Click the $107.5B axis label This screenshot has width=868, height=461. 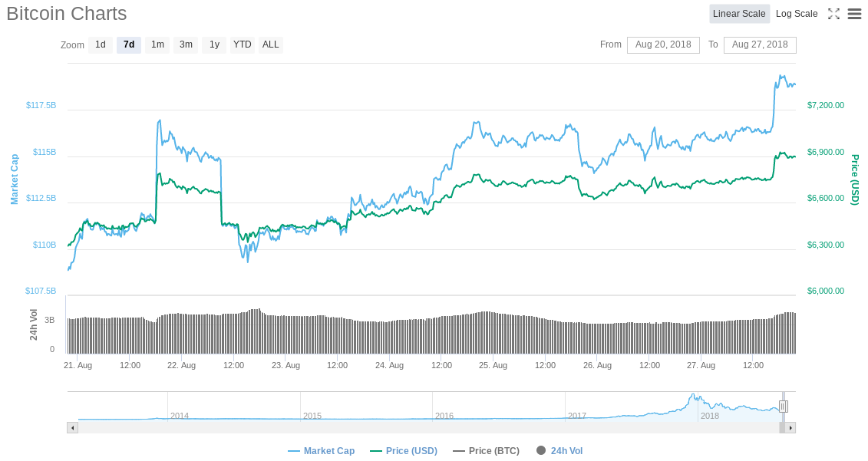click(41, 291)
